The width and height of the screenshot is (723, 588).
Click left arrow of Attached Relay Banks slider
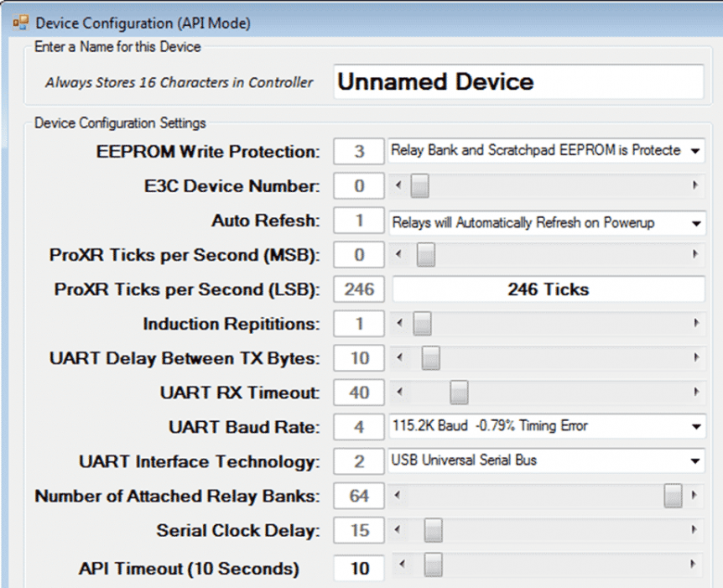pos(398,497)
